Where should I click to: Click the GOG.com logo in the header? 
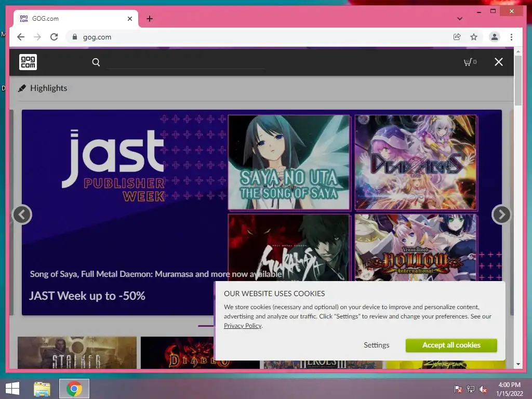pyautogui.click(x=28, y=62)
